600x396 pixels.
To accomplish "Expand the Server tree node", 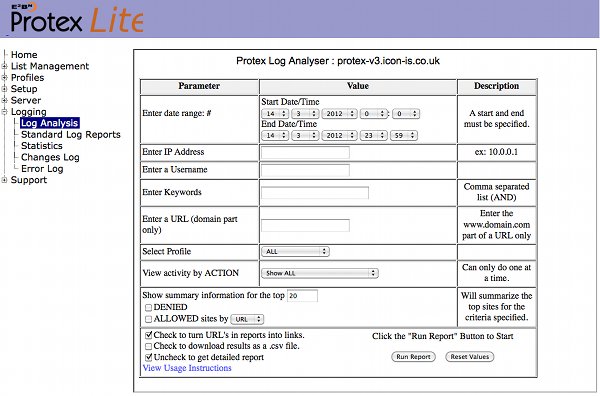I will (4, 101).
